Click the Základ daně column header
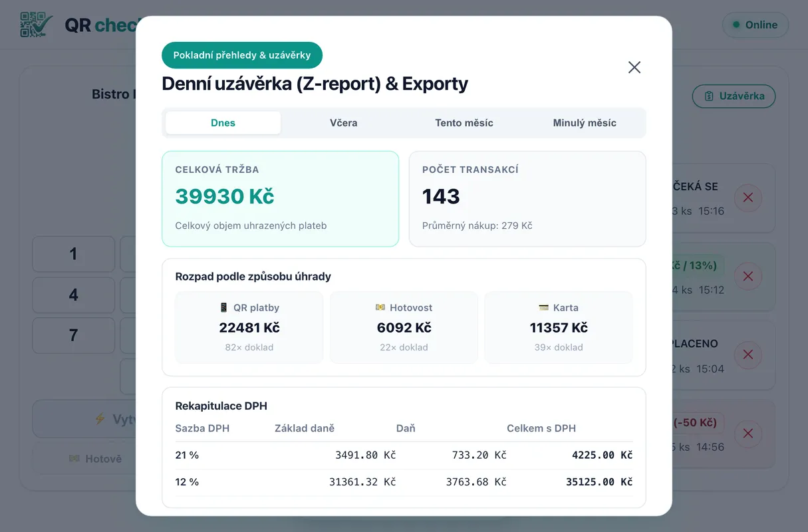This screenshot has width=808, height=532. 305,428
